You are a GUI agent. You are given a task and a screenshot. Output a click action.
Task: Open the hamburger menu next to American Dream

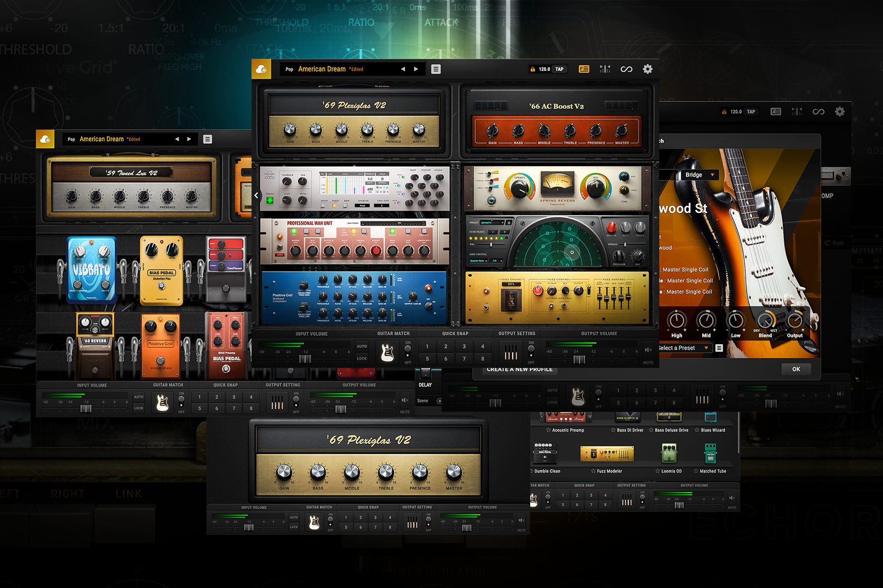point(435,69)
